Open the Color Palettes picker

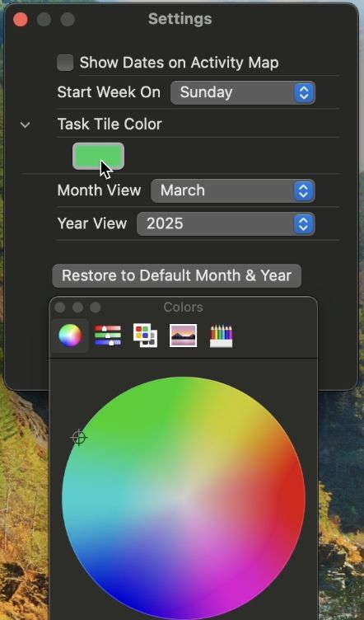click(145, 336)
